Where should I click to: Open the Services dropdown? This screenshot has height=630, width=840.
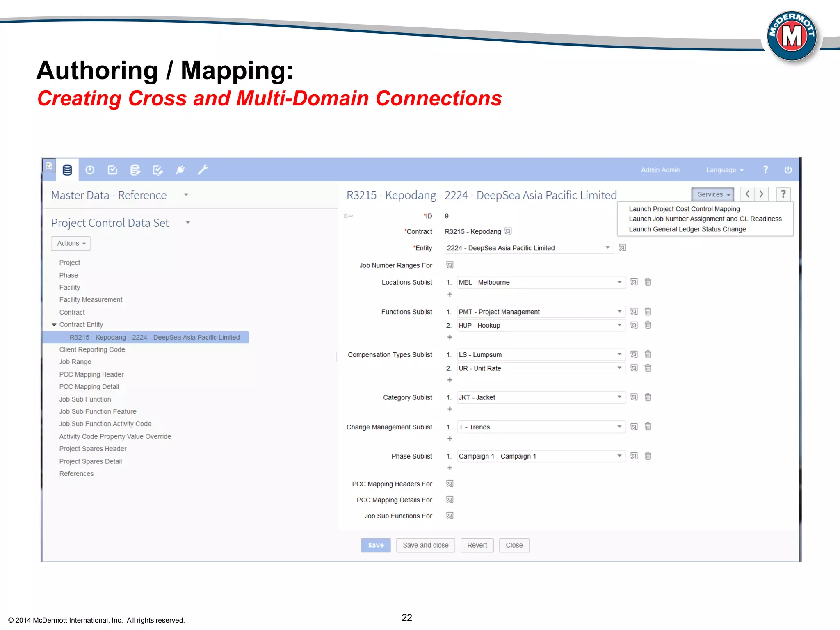(x=713, y=194)
